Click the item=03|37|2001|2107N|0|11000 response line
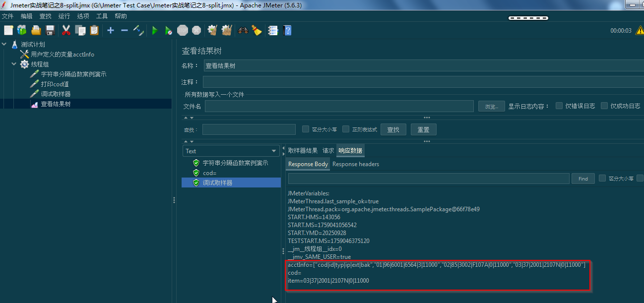 click(x=328, y=281)
